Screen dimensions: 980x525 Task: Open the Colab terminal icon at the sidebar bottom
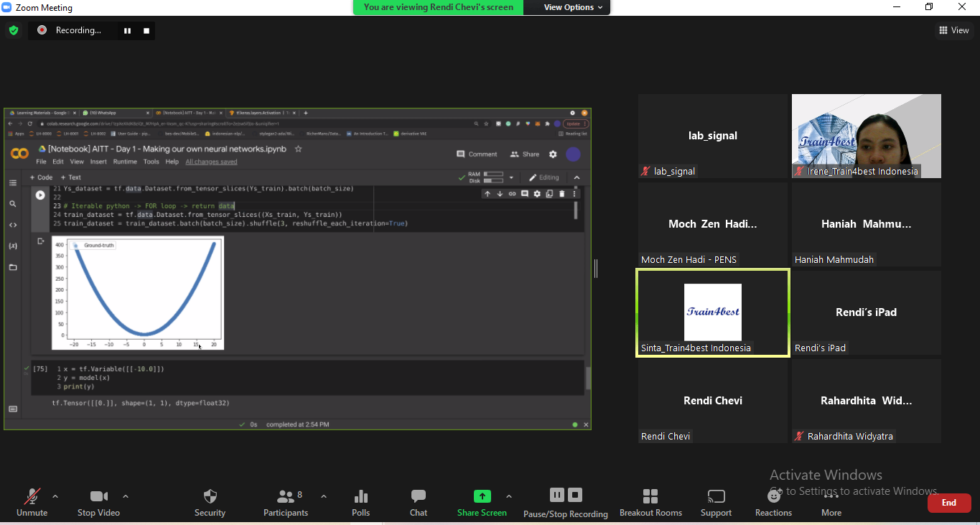point(13,409)
